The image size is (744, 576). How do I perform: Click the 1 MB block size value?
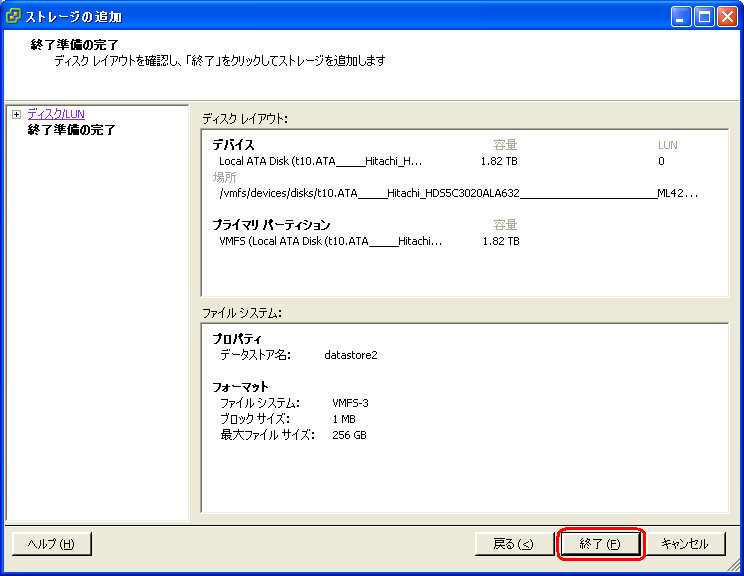coord(343,419)
